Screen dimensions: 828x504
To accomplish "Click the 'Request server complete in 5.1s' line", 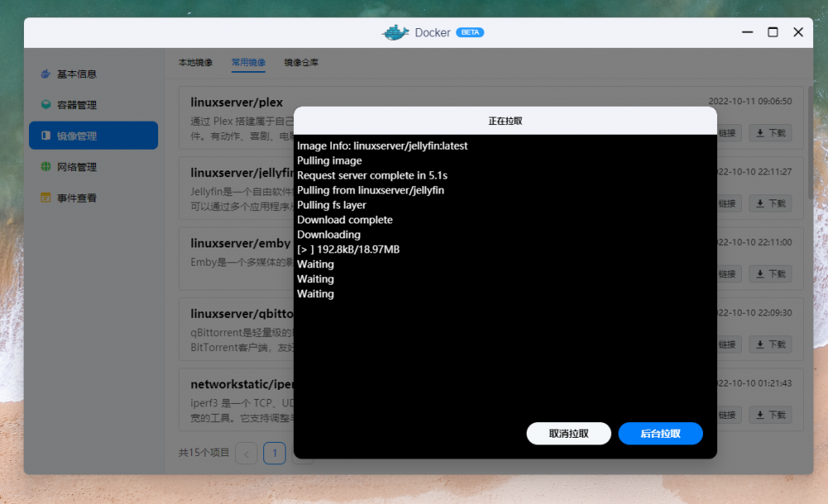I will click(x=373, y=175).
